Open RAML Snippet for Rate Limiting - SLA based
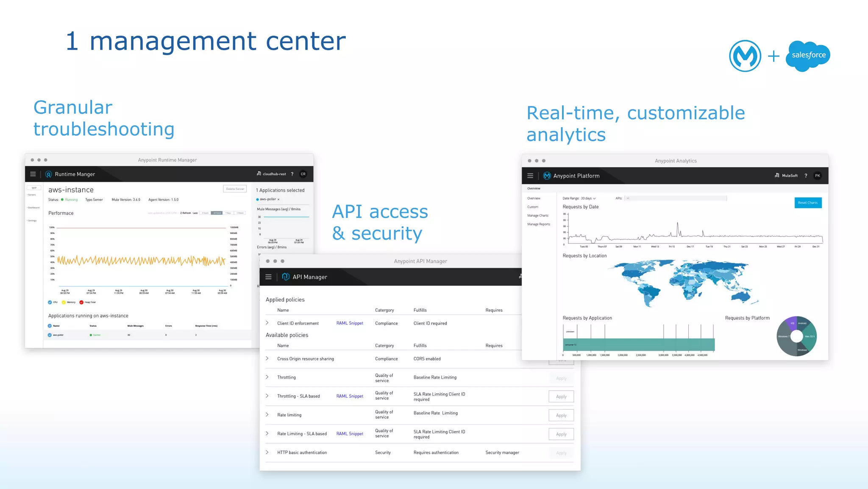The image size is (868, 489). tap(350, 434)
